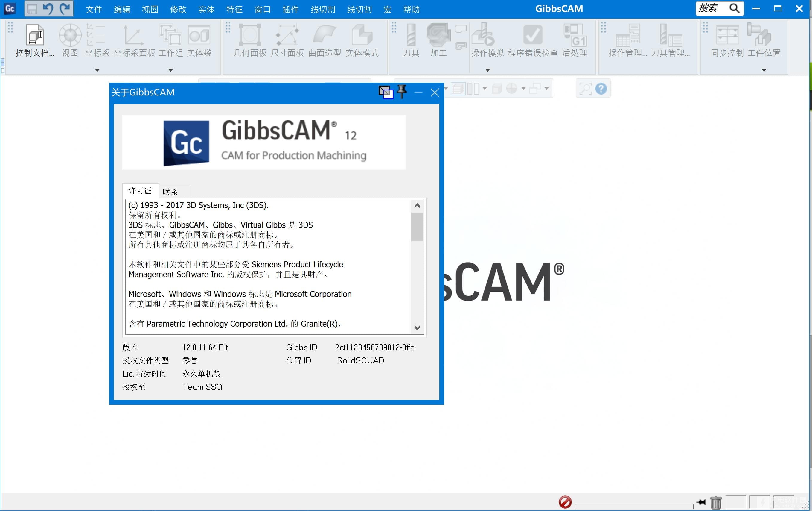The width and height of the screenshot is (812, 511).
Task: Open the 帮助 menu
Action: click(412, 10)
